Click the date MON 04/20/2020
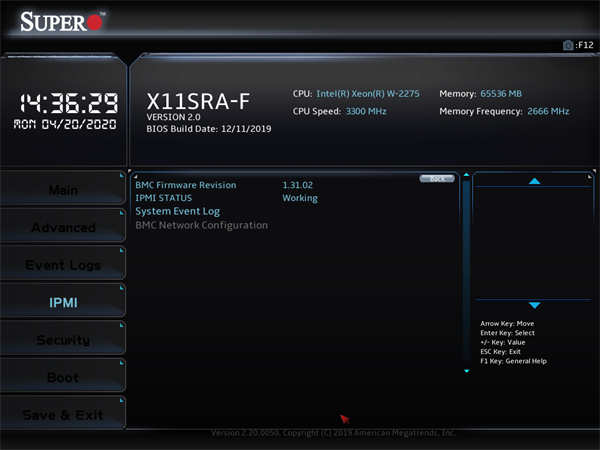This screenshot has height=450, width=600. [65, 124]
